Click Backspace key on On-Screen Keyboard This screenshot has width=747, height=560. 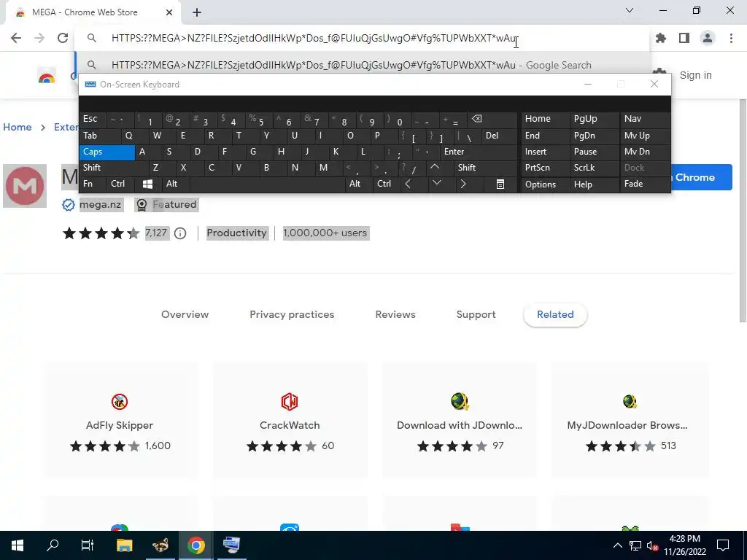click(492, 119)
